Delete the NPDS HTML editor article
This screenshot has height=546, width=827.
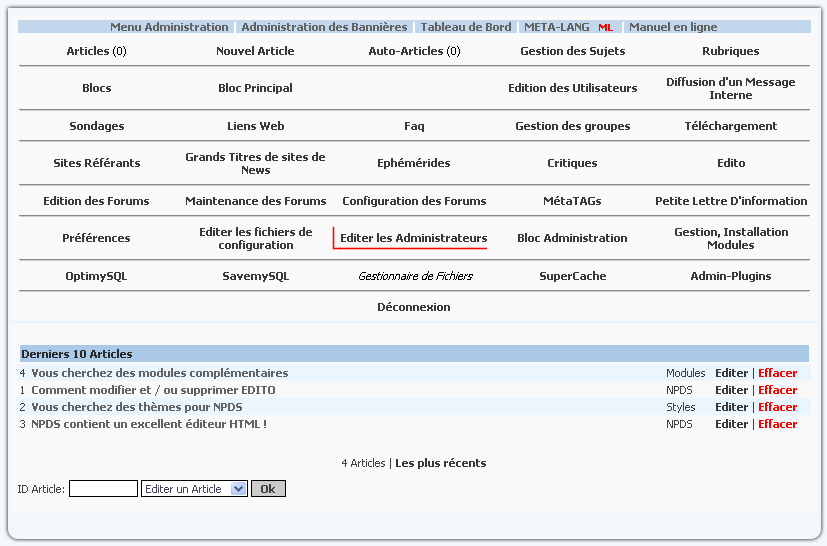[777, 424]
